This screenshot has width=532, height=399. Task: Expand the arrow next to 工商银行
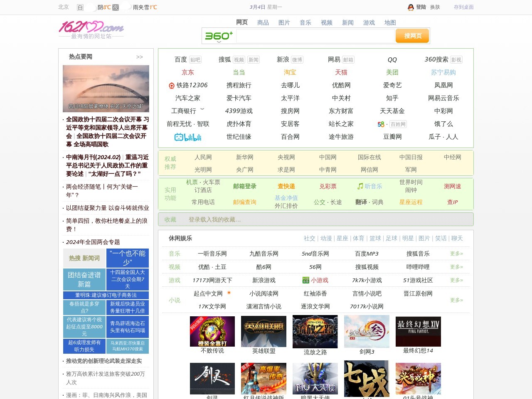[202, 110]
